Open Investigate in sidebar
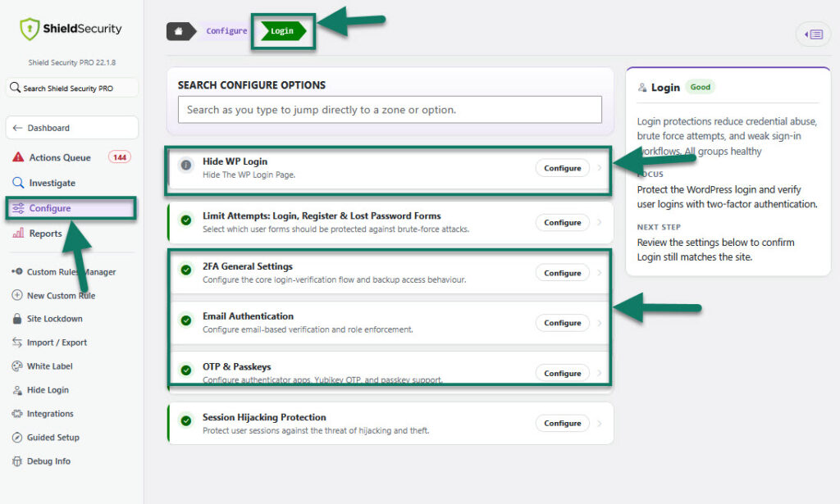The height and width of the screenshot is (504, 840). pos(52,183)
